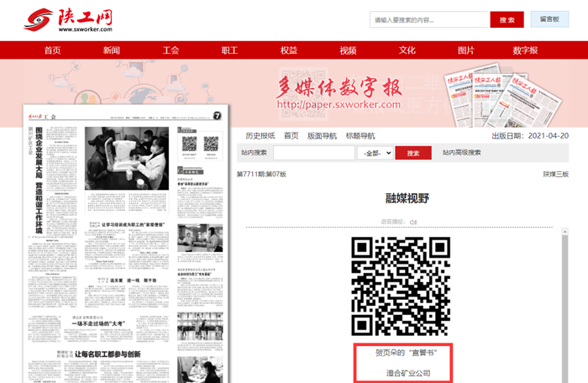This screenshot has width=588, height=383.
Task: Click the scrollbar up arrow of article
Action: (x=564, y=232)
